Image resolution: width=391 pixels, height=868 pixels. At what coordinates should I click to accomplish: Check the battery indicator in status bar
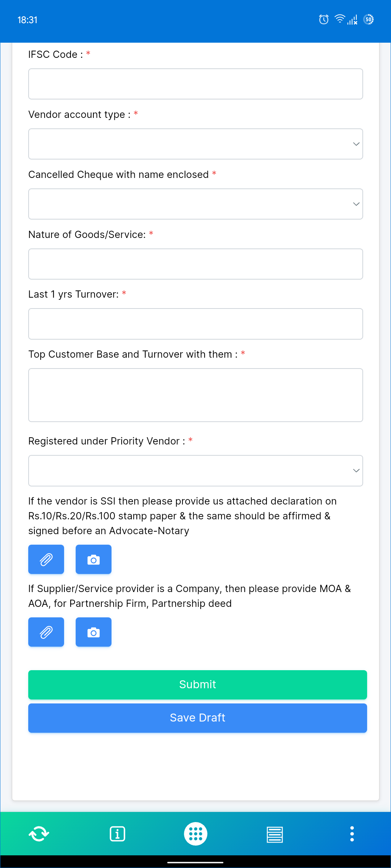tap(368, 20)
